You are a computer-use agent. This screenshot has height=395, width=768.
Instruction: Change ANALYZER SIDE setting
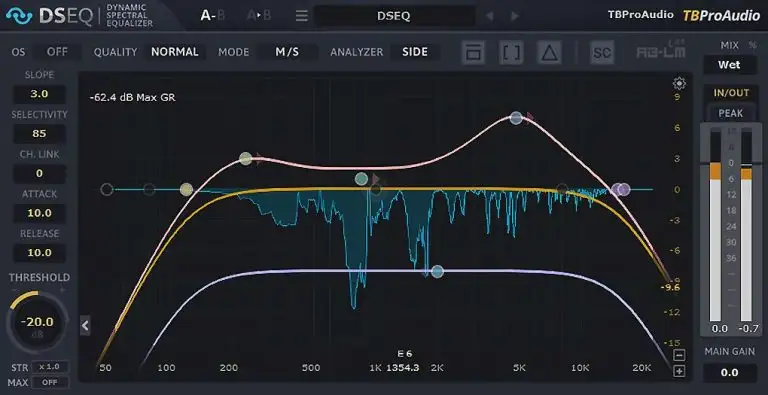[x=415, y=52]
